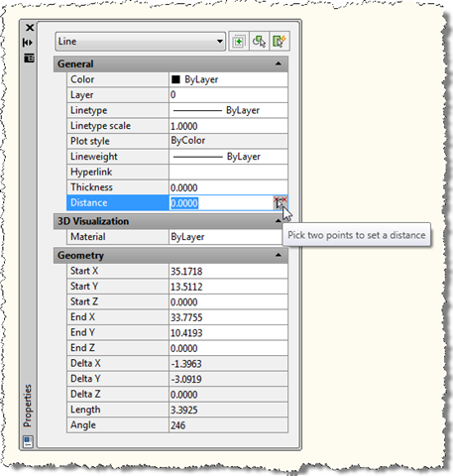Open palette Properties menu icon
The image size is (453, 476).
(29, 59)
